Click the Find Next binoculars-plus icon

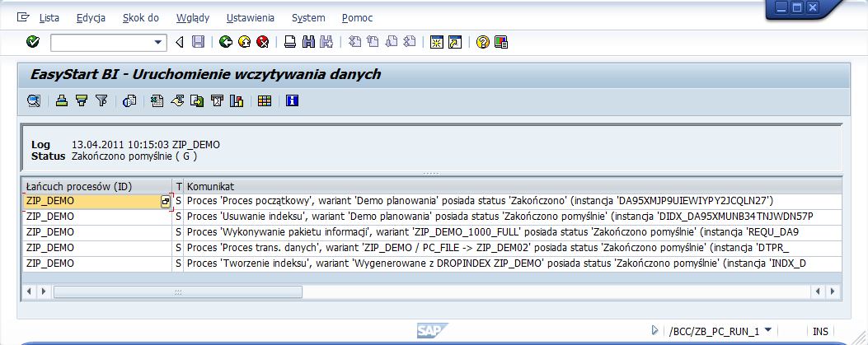pyautogui.click(x=326, y=42)
